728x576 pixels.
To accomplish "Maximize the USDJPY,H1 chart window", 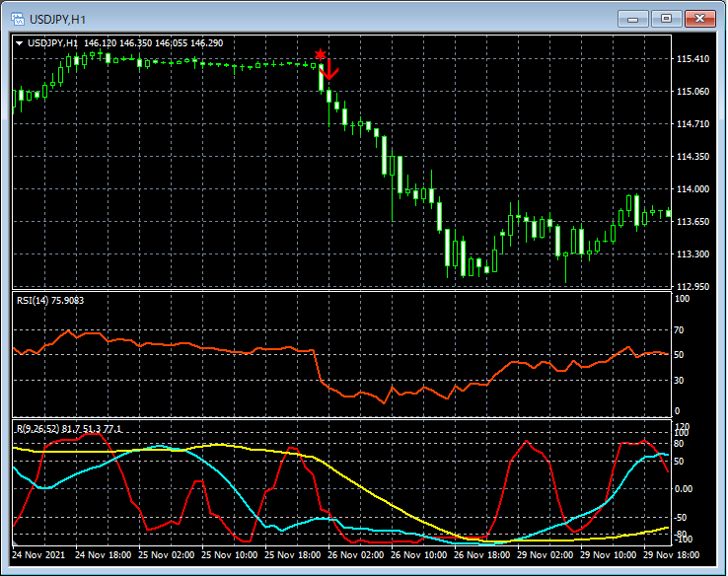I will coord(666,18).
